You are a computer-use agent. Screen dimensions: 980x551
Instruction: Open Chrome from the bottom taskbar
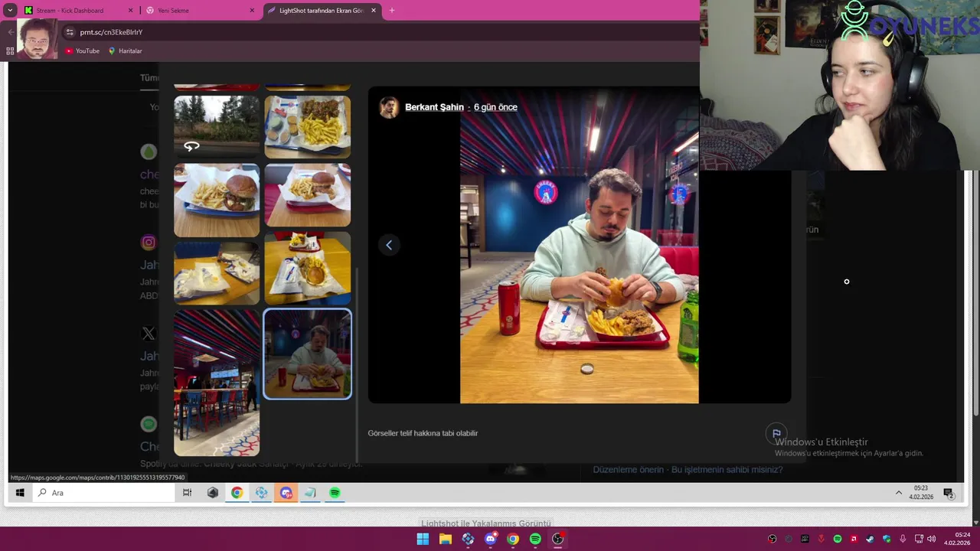(513, 539)
